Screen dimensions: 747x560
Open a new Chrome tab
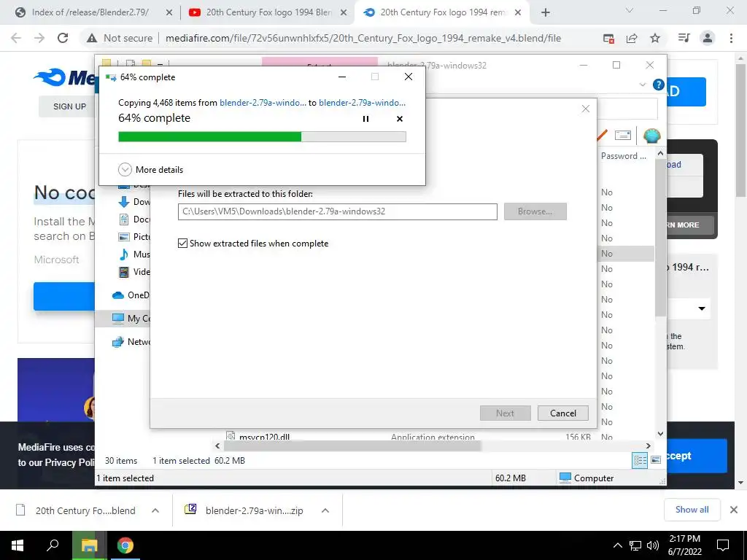[546, 13]
